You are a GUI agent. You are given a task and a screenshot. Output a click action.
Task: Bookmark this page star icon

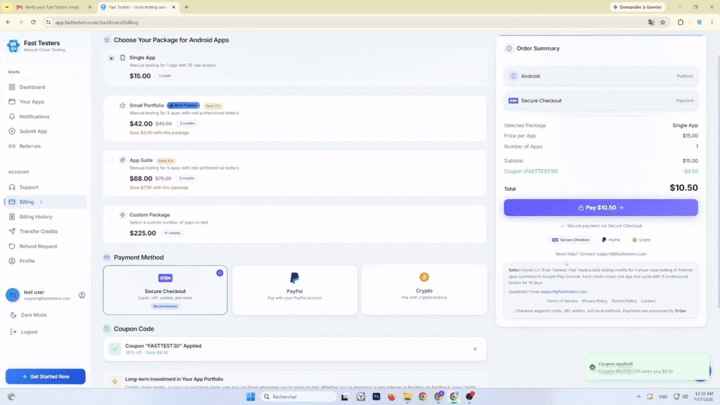click(x=663, y=22)
